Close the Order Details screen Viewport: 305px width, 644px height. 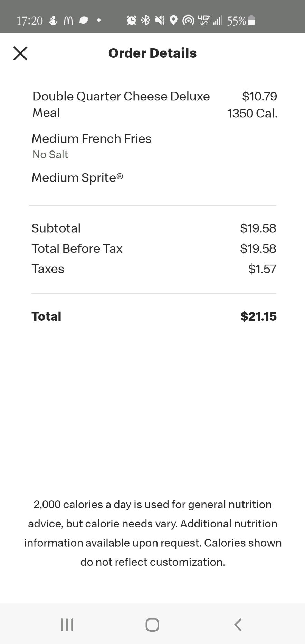[20, 53]
